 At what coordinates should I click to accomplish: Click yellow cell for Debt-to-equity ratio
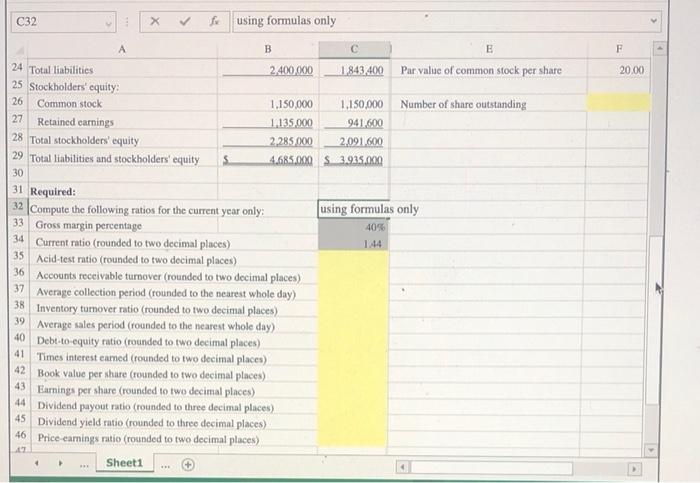click(353, 341)
